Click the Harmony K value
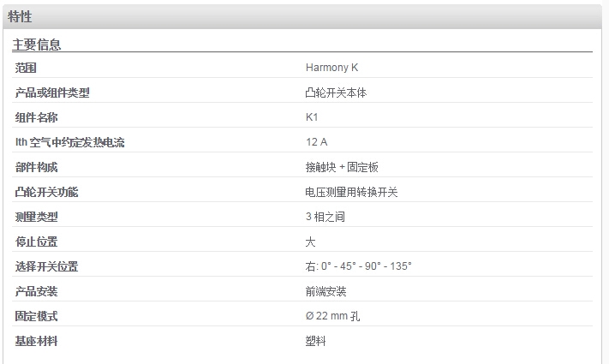This screenshot has height=364, width=609. pyautogui.click(x=331, y=68)
